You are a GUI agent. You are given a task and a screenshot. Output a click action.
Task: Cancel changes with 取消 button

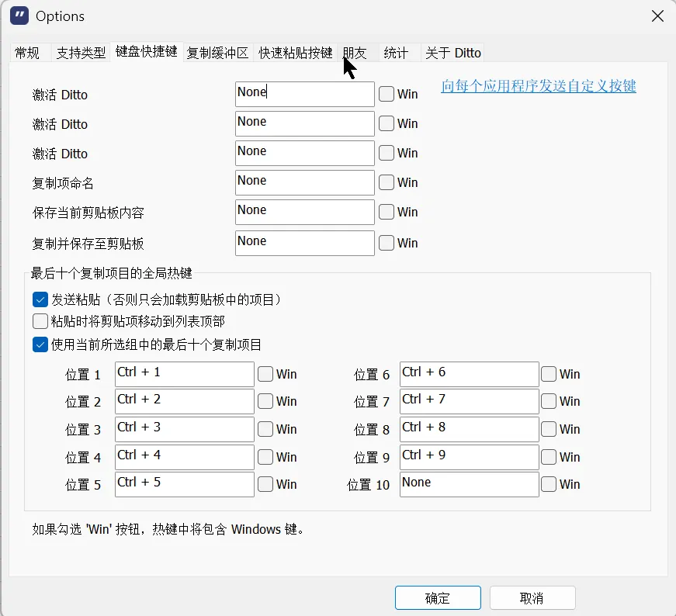(x=532, y=598)
